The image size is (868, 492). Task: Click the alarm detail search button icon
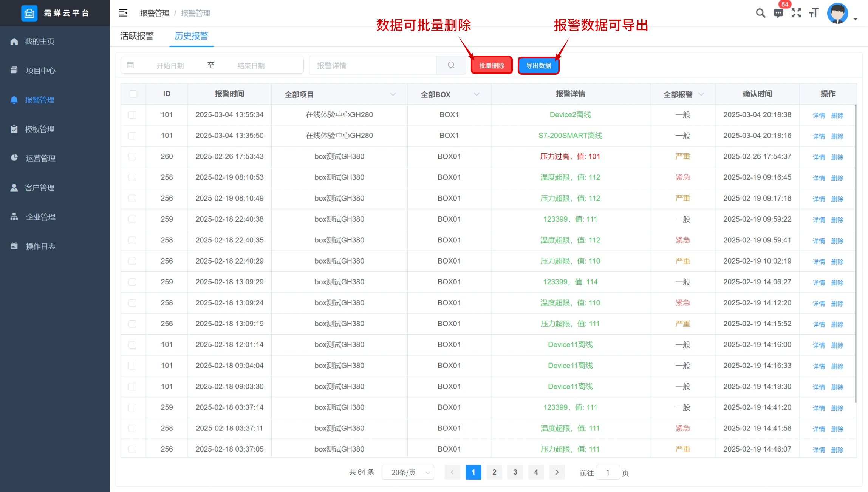click(451, 65)
